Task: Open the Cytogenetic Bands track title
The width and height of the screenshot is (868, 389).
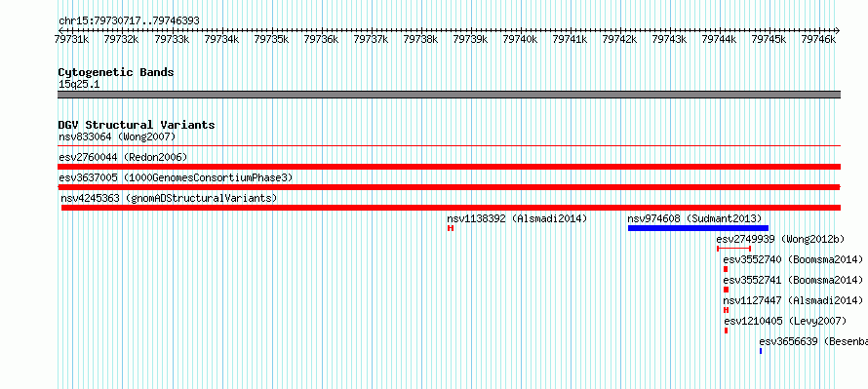Action: pyautogui.click(x=116, y=72)
